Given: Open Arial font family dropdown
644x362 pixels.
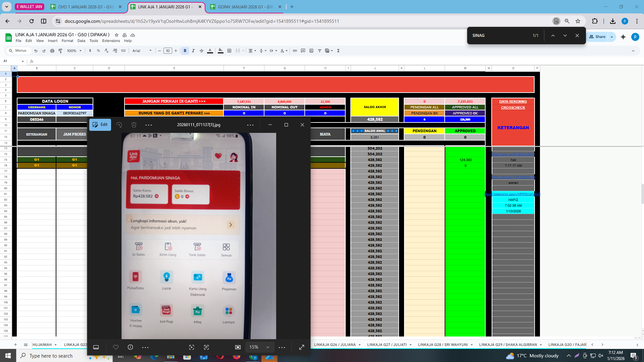Looking at the screenshot, I should (142, 51).
